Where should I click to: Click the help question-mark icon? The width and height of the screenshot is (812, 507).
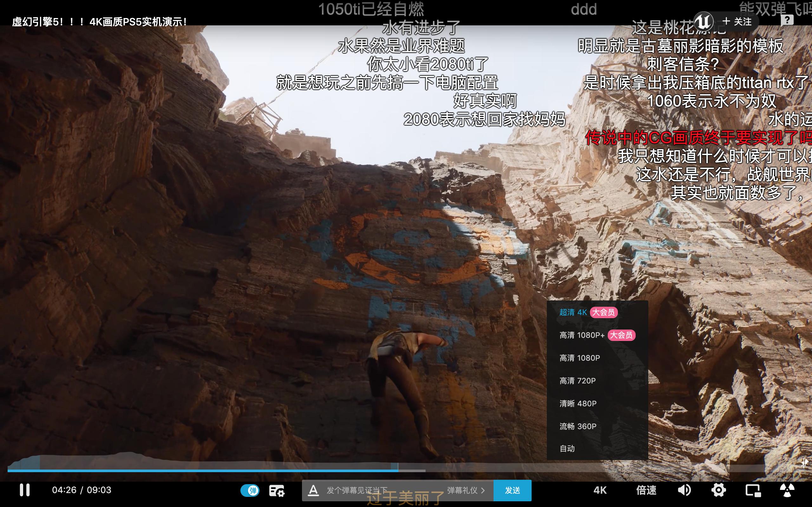(x=787, y=20)
